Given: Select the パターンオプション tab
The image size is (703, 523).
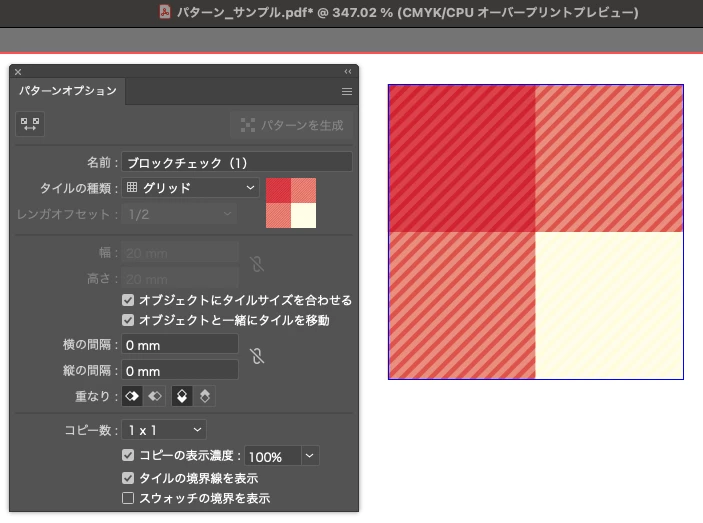Looking at the screenshot, I should tap(68, 91).
